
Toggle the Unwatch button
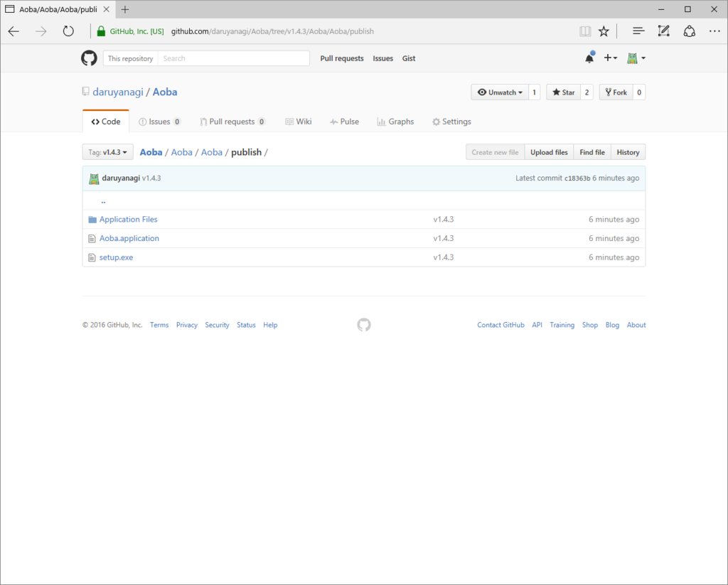[500, 92]
